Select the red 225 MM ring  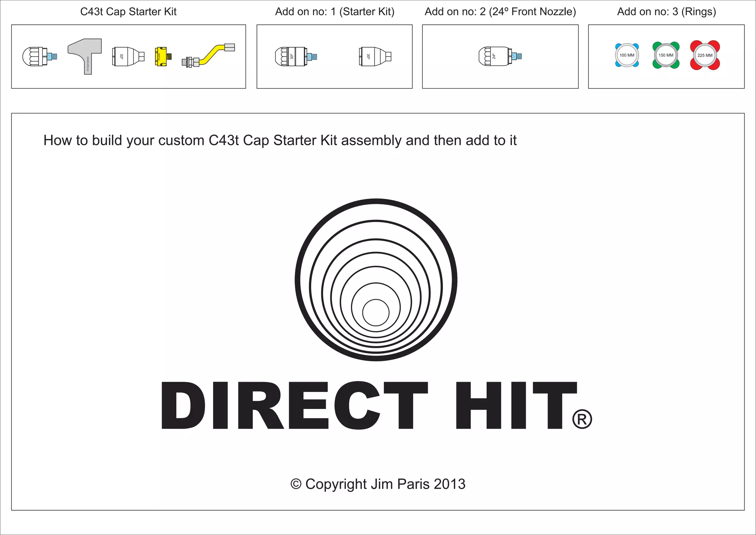pos(705,55)
